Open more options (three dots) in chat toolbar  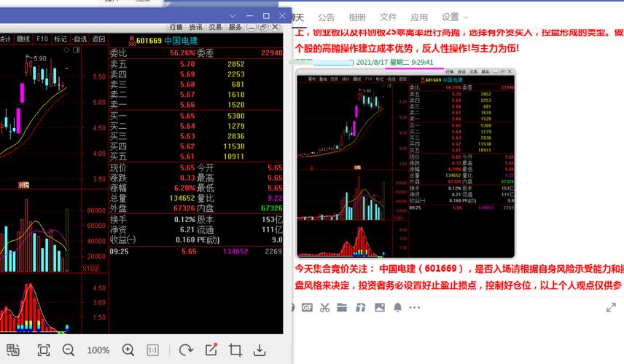pyautogui.click(x=414, y=307)
